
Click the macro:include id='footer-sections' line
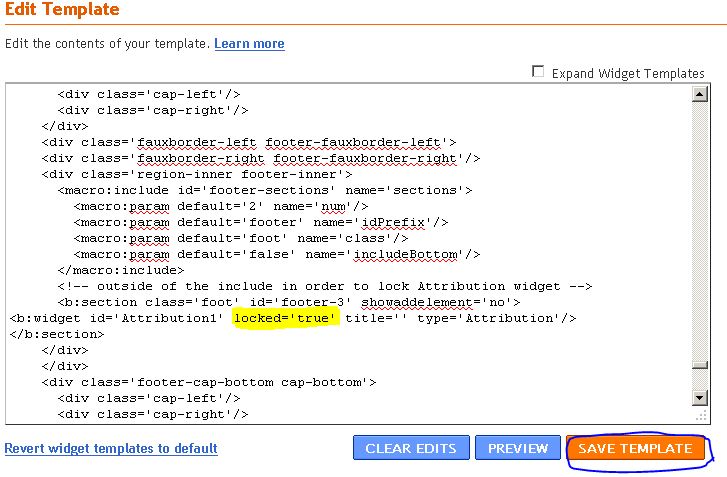[265, 190]
